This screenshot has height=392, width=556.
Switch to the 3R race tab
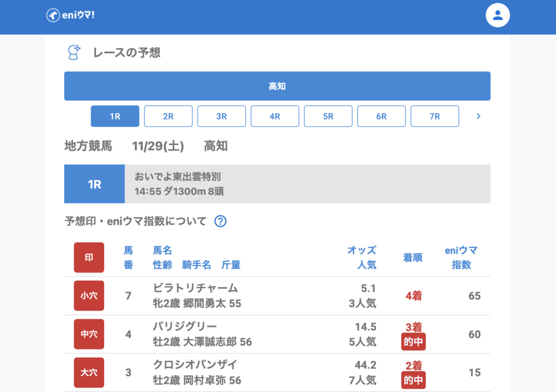coord(222,116)
